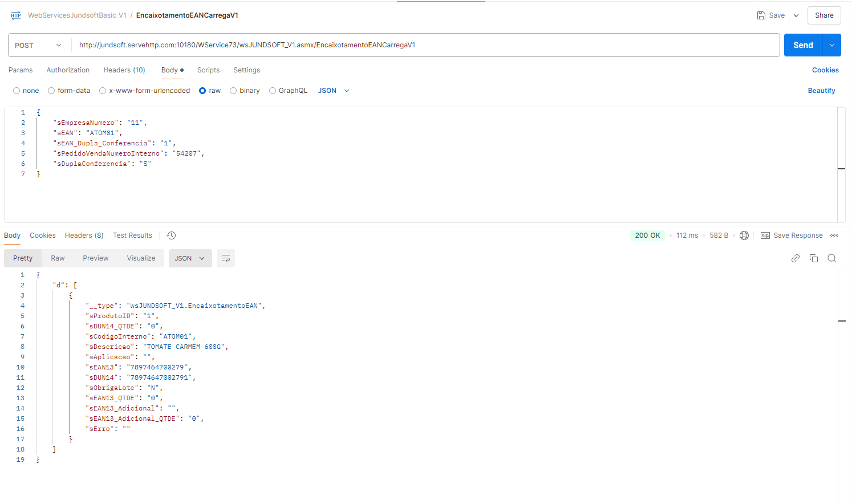Click the Save Response icon

coord(765,235)
